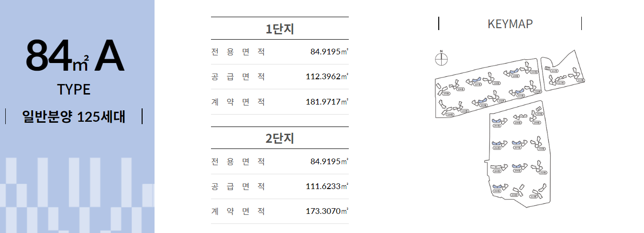This screenshot has height=233, width=644.
Task: Click 1단지 계약면적 value 181.9717㎡
Action: 327,102
